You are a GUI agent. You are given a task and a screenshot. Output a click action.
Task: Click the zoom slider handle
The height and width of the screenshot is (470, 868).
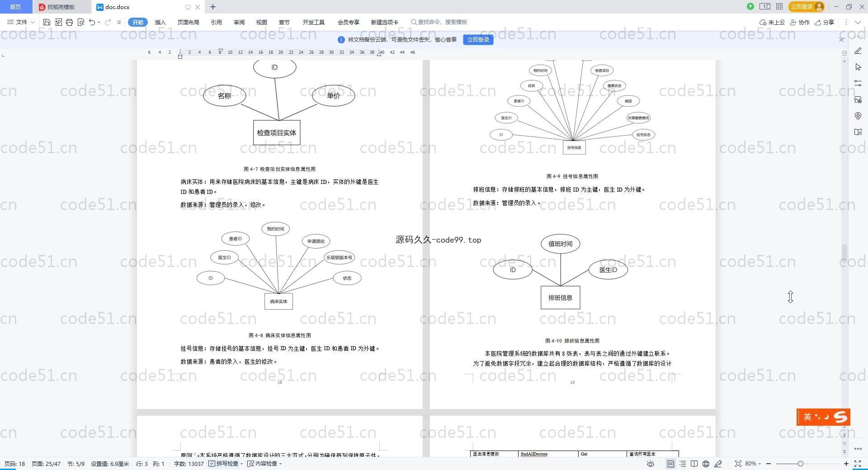(801, 464)
